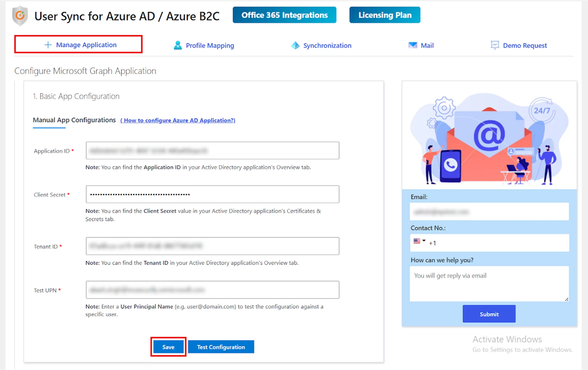Open How to configure Azure AD Application link
The image size is (588, 370).
[x=178, y=120]
